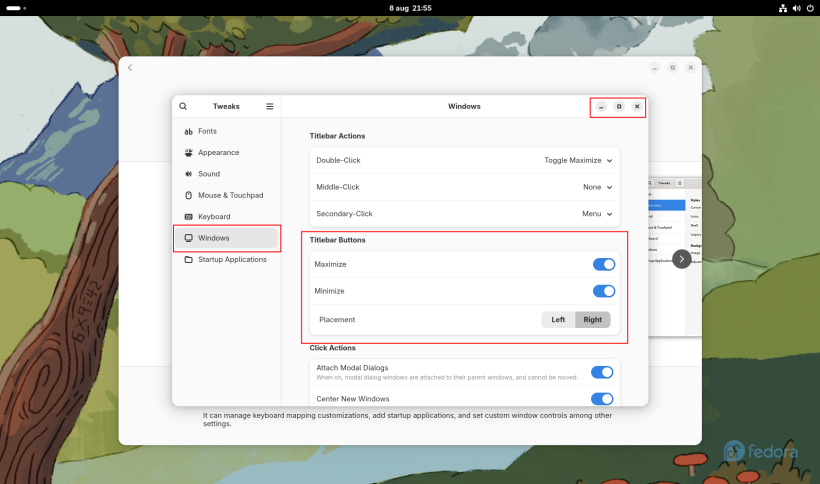Click the Click Actions heading

point(332,348)
